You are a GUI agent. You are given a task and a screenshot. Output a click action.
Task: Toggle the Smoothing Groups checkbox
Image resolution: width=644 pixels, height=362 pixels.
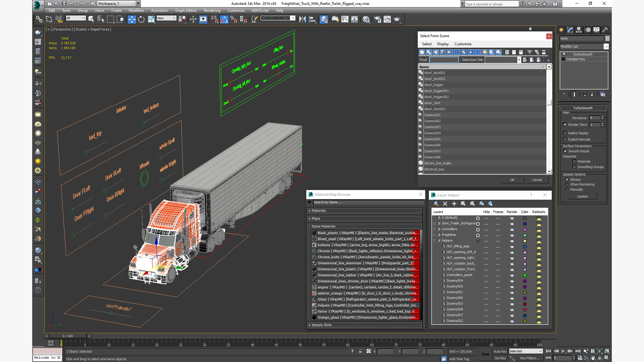(x=574, y=167)
